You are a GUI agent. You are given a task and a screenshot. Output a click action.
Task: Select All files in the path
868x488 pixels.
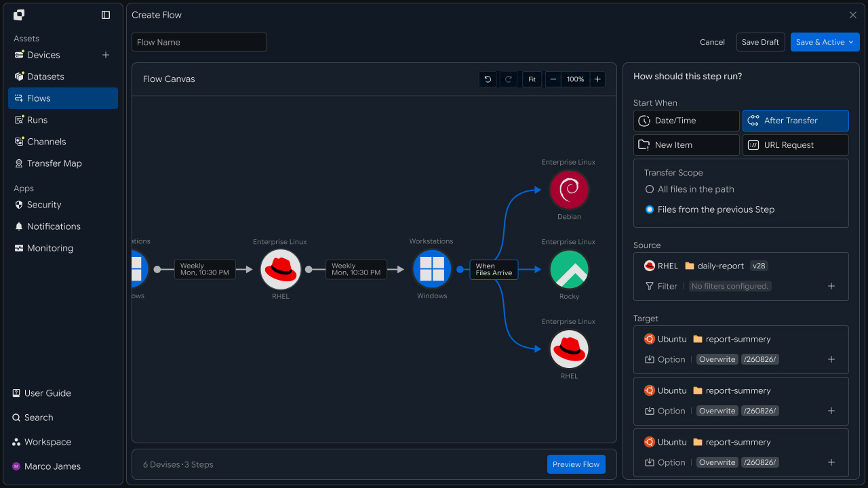[690, 189]
